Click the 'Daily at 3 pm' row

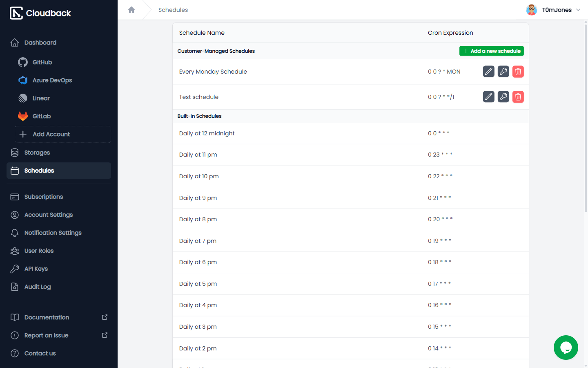[351, 327]
